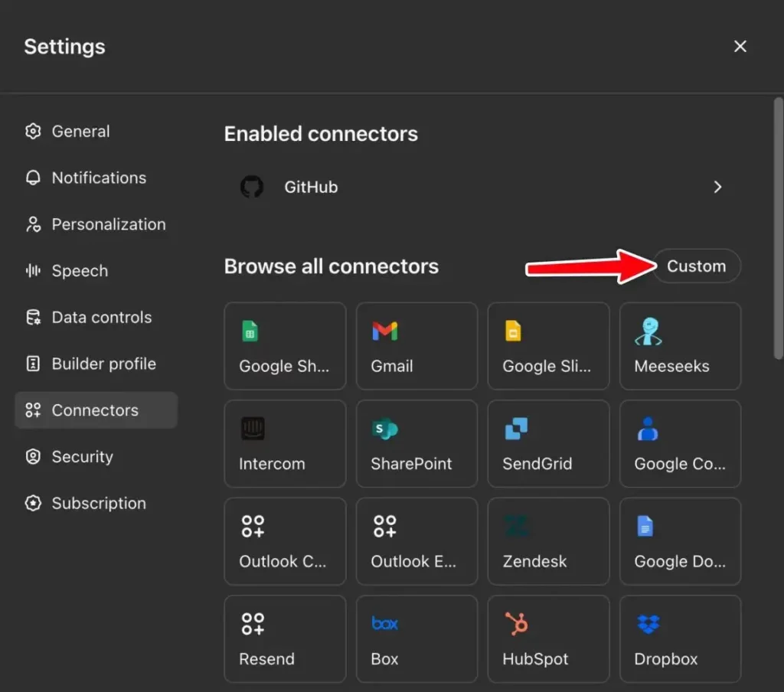
Task: Click the Security shield icon
Action: tap(33, 456)
